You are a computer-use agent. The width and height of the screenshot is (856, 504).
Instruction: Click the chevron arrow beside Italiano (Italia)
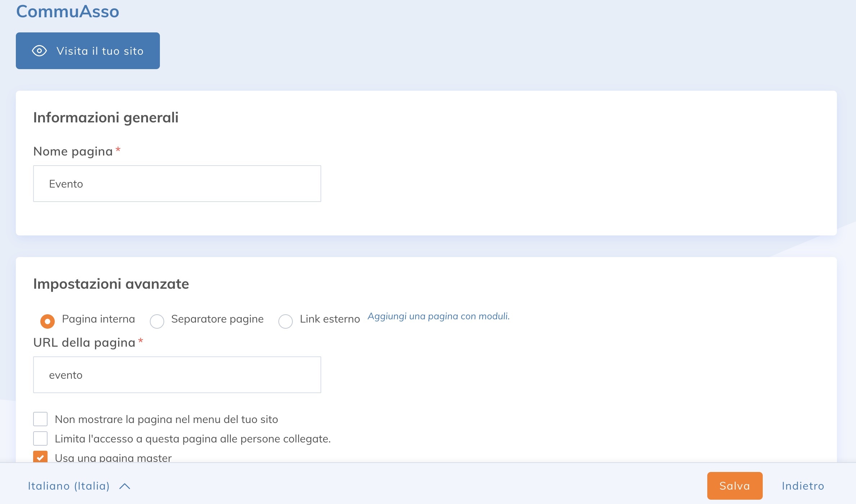click(125, 486)
